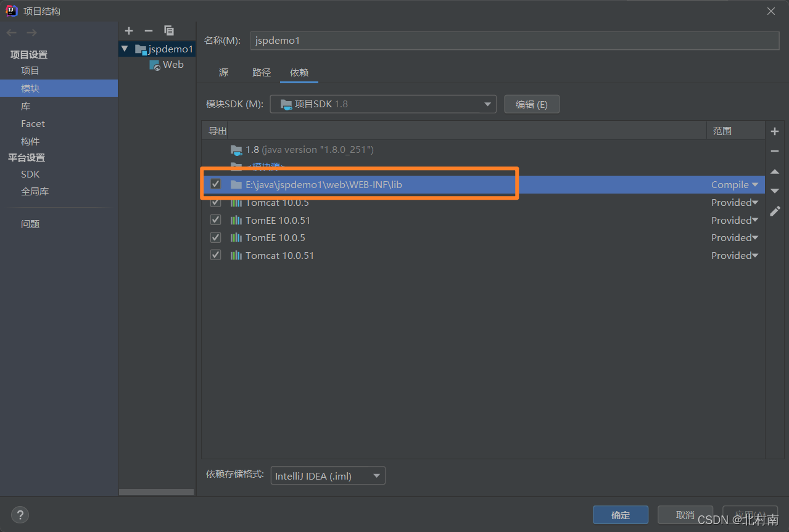Click the TomEE 10.0.5 library icon

click(236, 237)
